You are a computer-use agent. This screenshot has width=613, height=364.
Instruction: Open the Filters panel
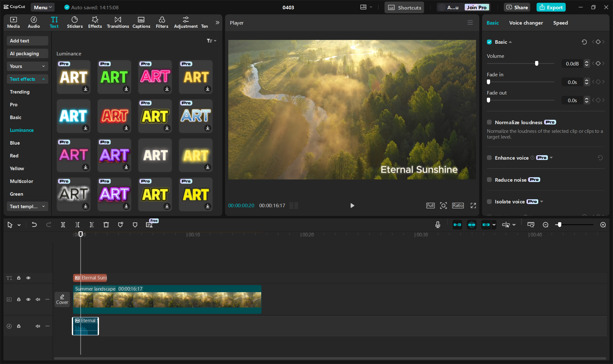162,22
